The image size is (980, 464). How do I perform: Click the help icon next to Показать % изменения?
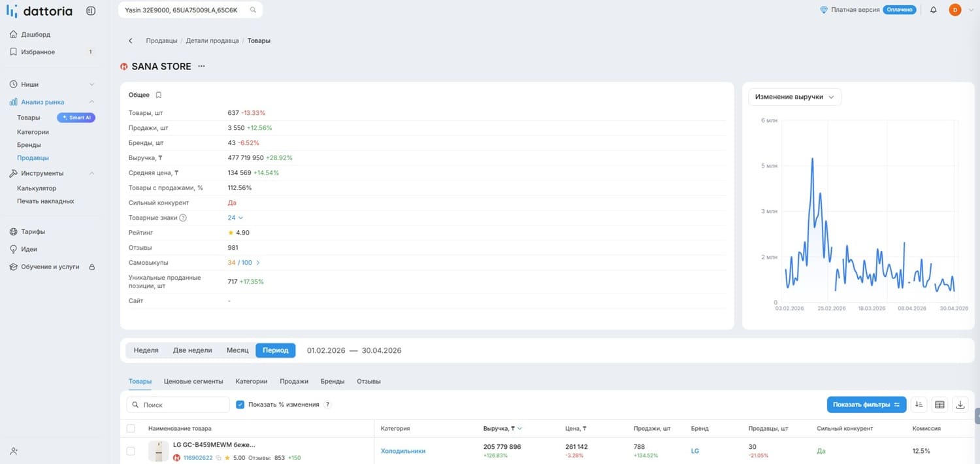[x=328, y=405]
